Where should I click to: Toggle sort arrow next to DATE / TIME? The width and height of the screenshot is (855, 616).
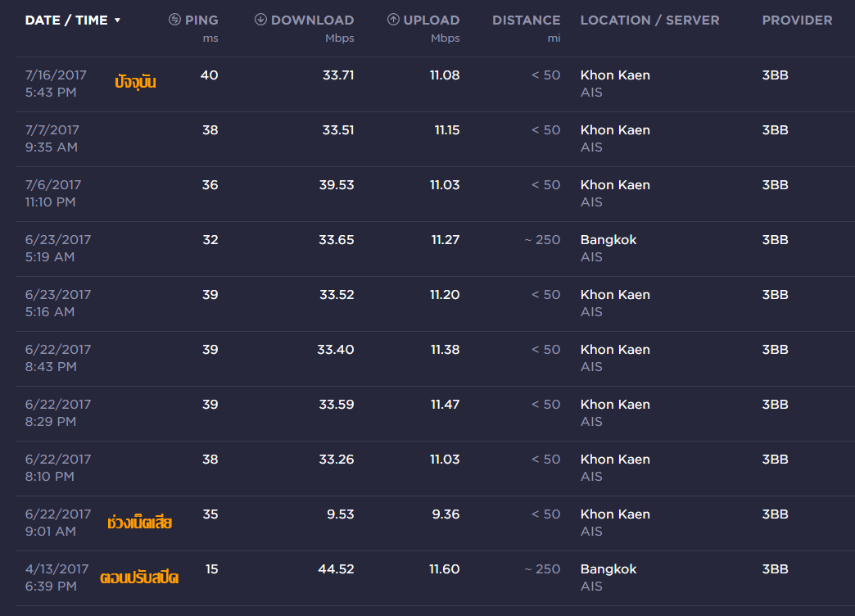coord(117,20)
